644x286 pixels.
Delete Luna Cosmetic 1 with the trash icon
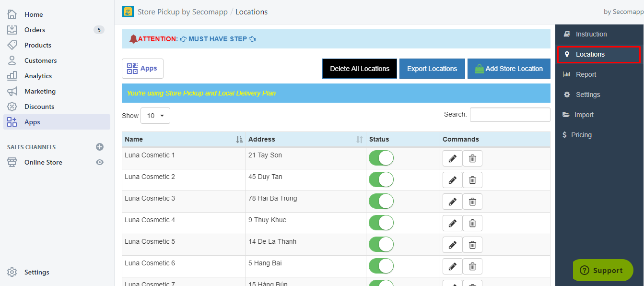point(472,158)
